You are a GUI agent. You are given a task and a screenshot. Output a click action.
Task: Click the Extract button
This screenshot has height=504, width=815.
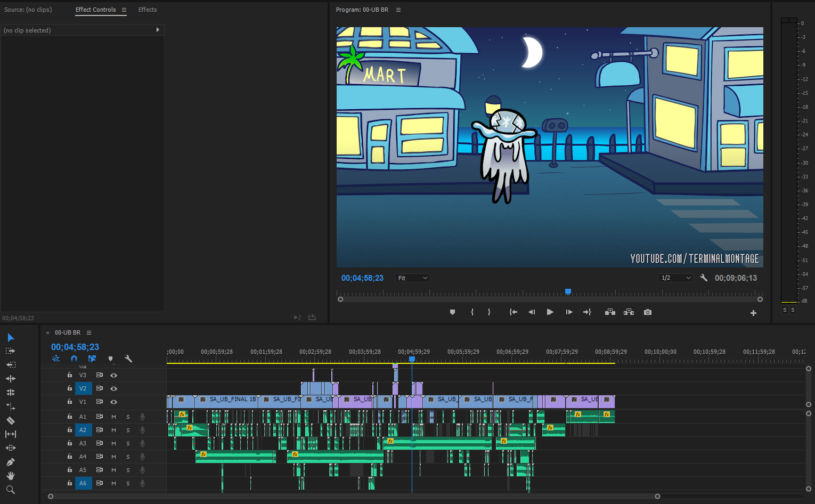629,312
